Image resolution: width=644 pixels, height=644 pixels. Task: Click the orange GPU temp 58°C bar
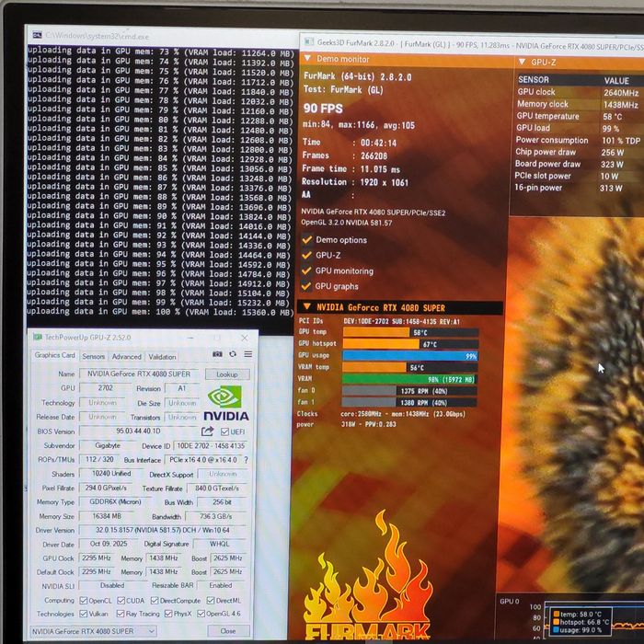[410, 332]
